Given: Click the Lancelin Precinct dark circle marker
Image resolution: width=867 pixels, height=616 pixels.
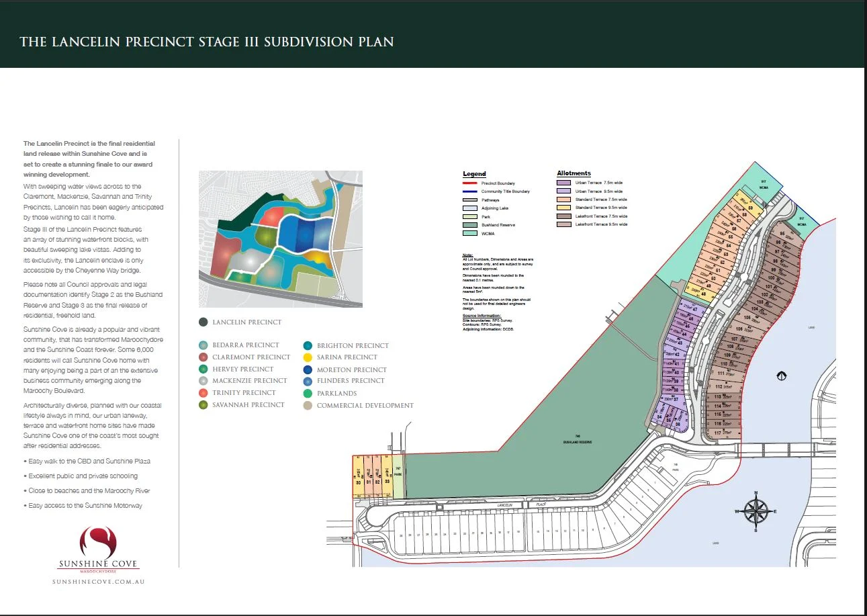Looking at the screenshot, I should click(203, 322).
